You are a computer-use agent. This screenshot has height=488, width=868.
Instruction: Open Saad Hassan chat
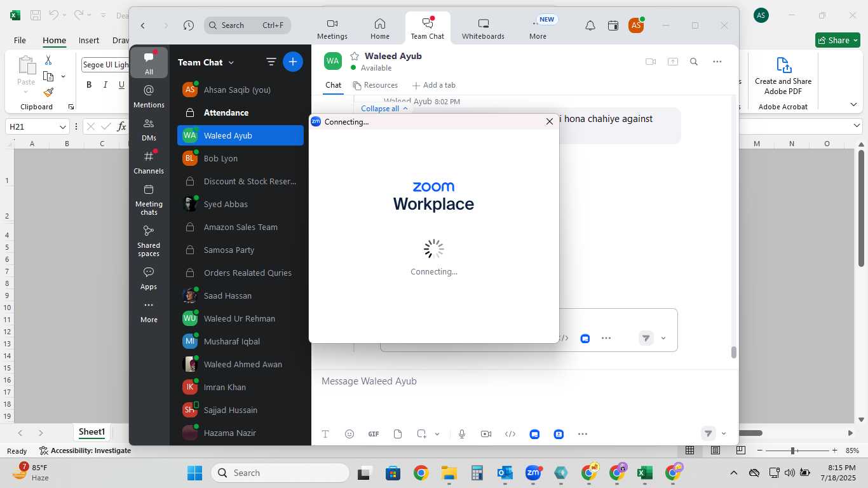click(240, 295)
